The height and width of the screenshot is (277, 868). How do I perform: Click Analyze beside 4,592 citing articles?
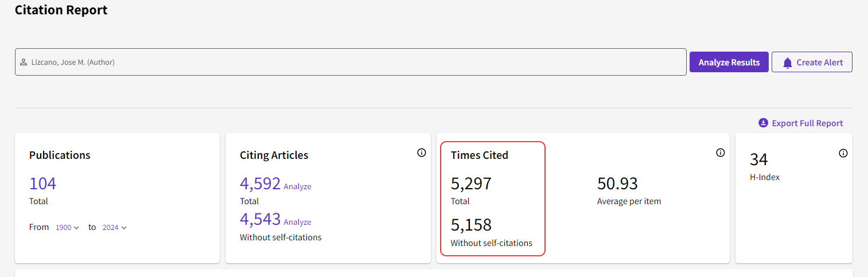[297, 186]
